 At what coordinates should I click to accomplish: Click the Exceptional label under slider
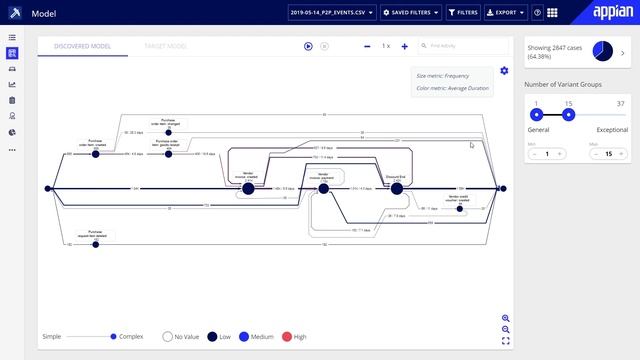[612, 130]
